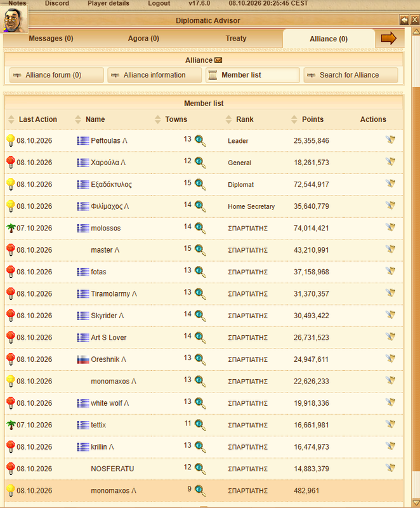This screenshot has width=420, height=508.
Task: Click the vertical scrollbar thumb
Action: [x=416, y=279]
